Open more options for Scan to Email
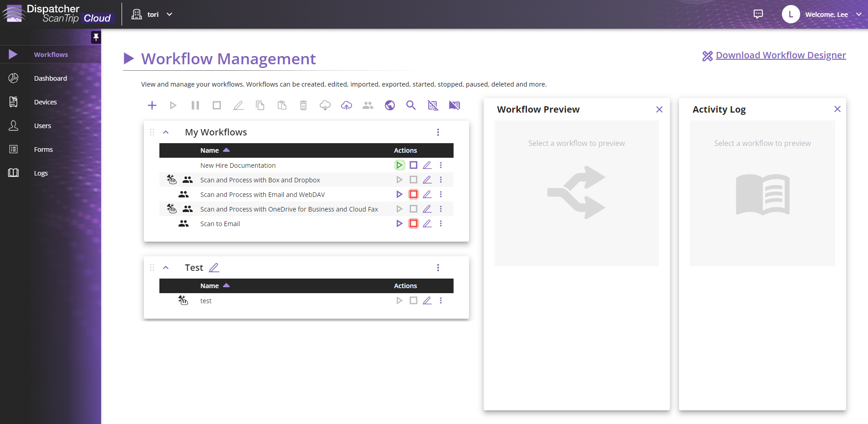This screenshot has width=868, height=424. [441, 223]
